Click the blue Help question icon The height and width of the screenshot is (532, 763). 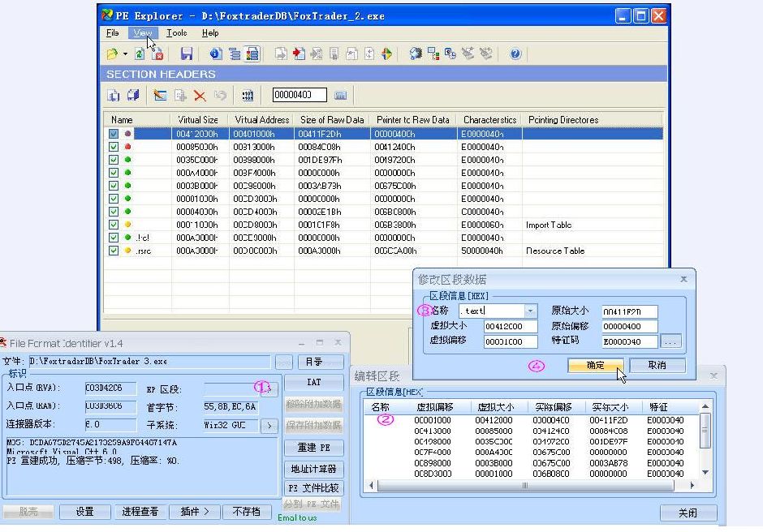515,54
